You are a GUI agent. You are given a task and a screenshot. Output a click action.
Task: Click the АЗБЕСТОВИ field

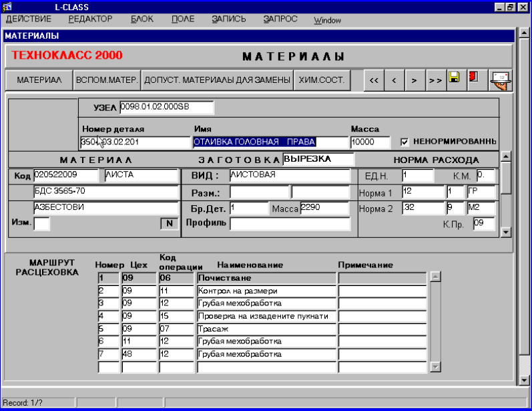106,208
